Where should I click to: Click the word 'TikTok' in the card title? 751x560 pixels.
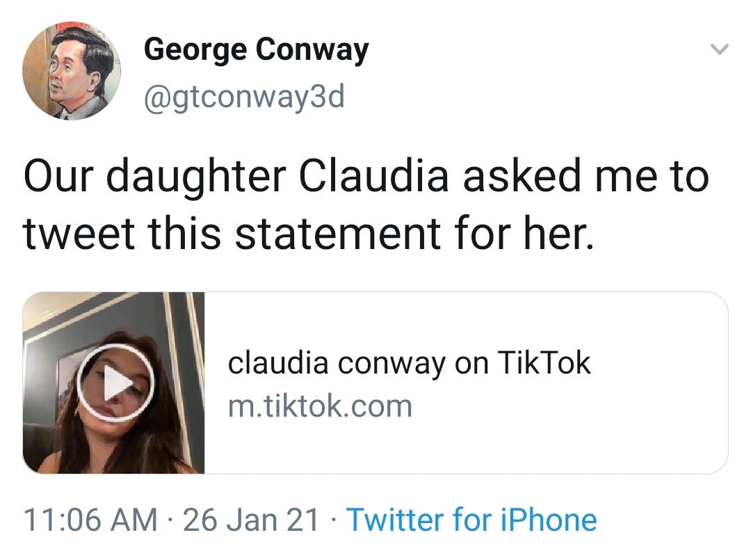pos(544,362)
